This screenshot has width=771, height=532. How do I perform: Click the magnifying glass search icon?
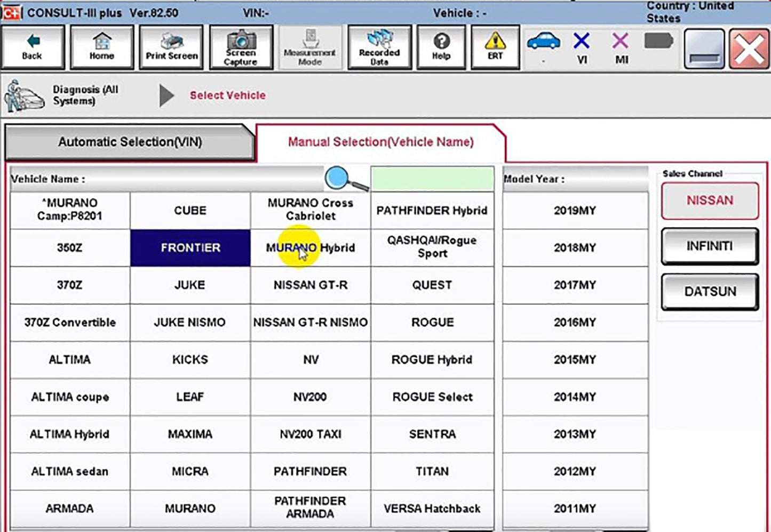click(345, 179)
